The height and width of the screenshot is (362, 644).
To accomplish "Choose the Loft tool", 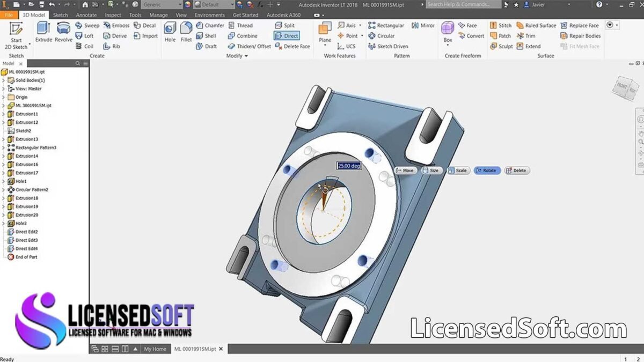I will click(x=85, y=36).
